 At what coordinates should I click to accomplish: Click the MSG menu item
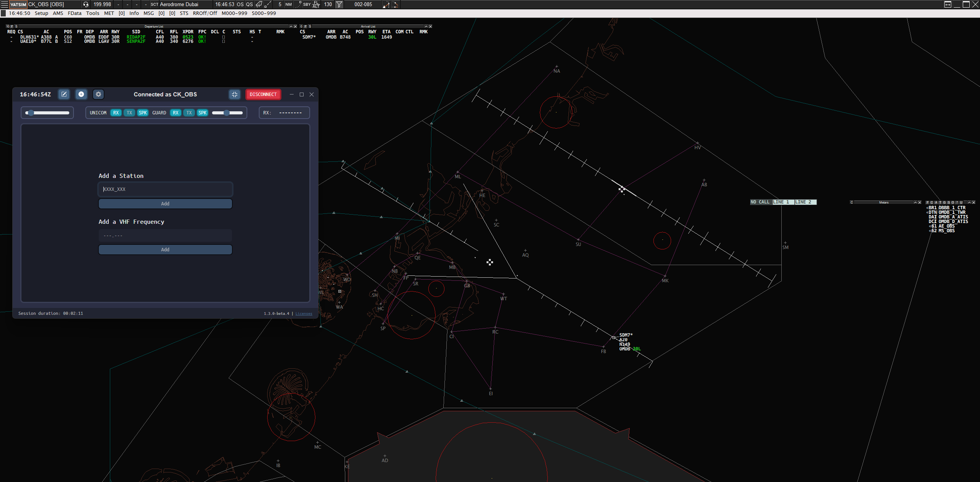point(149,13)
